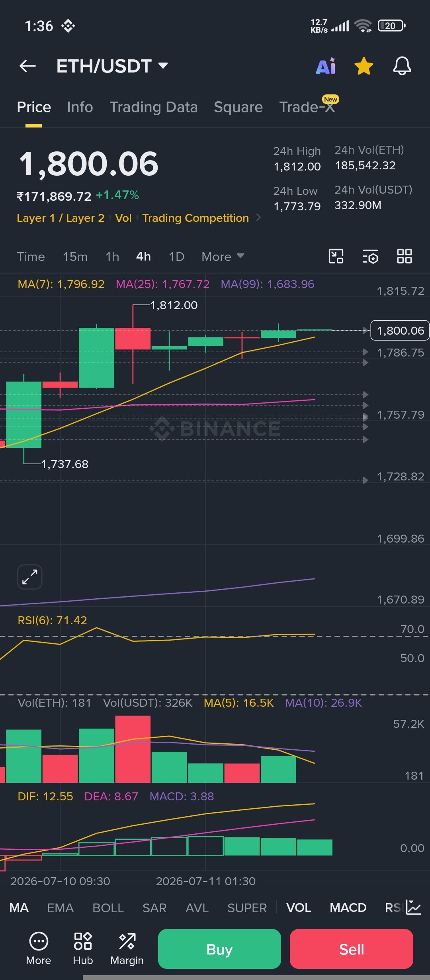The height and width of the screenshot is (980, 430).
Task: Open the Hub icon
Action: (83, 949)
